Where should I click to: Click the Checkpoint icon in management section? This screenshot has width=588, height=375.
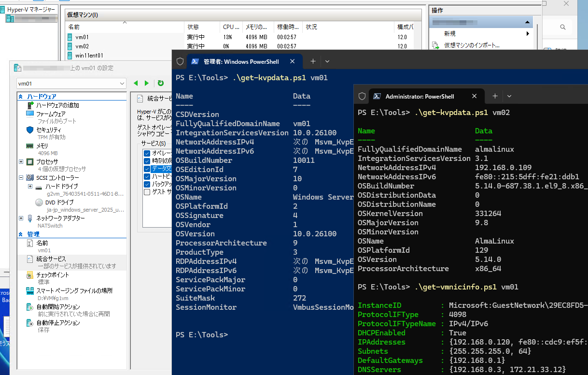coord(30,275)
